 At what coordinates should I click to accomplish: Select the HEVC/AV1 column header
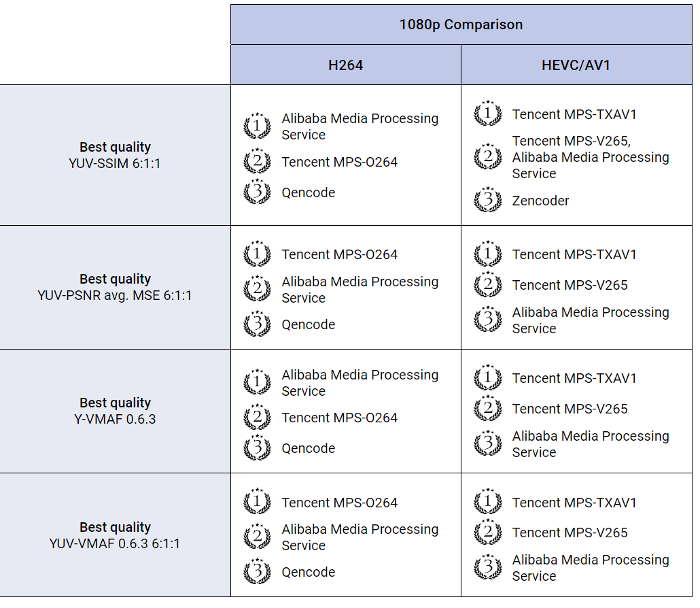(576, 65)
